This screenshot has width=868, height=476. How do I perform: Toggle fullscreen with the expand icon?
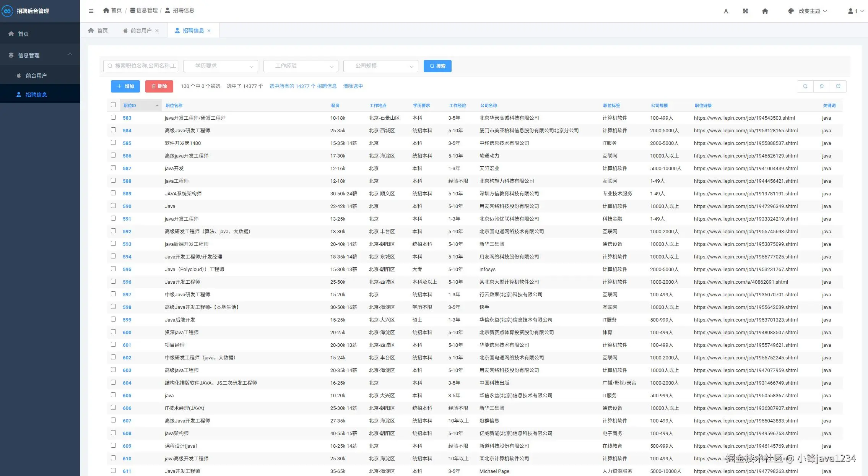(745, 11)
